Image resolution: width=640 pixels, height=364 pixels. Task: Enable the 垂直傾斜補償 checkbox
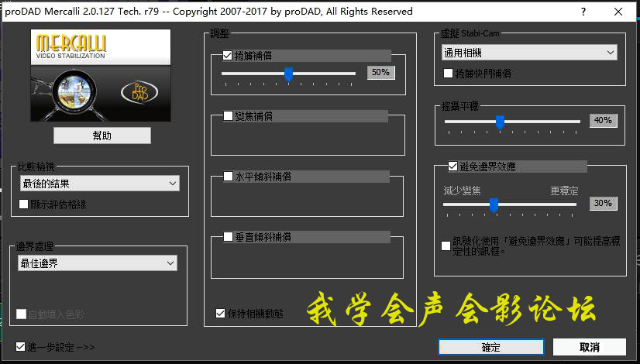(x=228, y=237)
